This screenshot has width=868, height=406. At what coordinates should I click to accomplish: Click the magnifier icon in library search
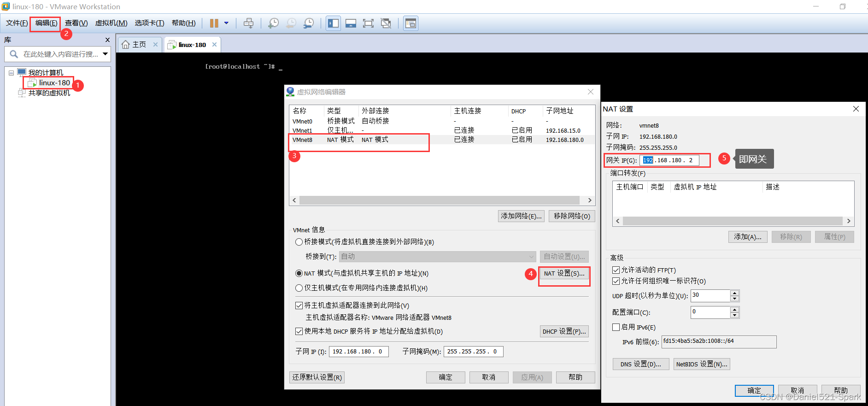(x=14, y=54)
